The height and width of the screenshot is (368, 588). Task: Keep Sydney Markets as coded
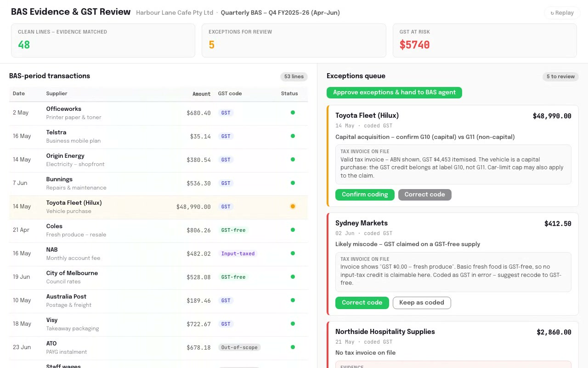click(422, 303)
